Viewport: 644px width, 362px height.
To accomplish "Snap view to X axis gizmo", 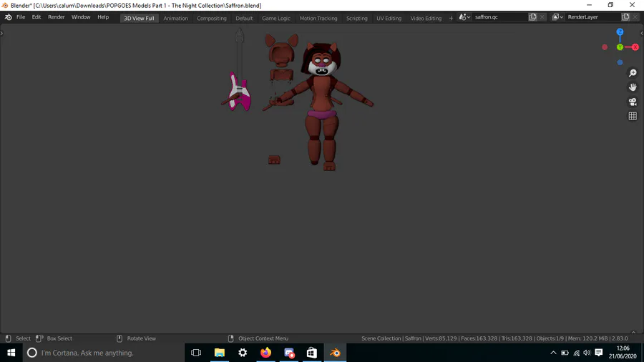I will click(x=635, y=47).
